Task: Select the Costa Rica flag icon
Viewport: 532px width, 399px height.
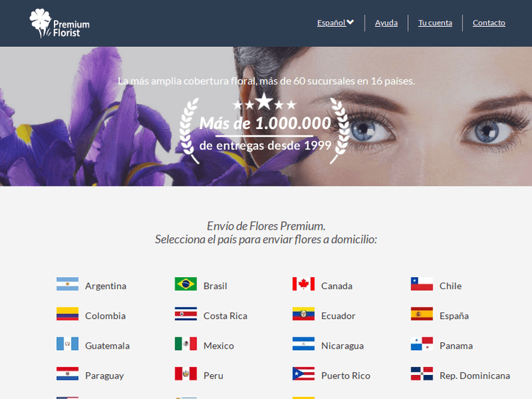Action: (186, 315)
